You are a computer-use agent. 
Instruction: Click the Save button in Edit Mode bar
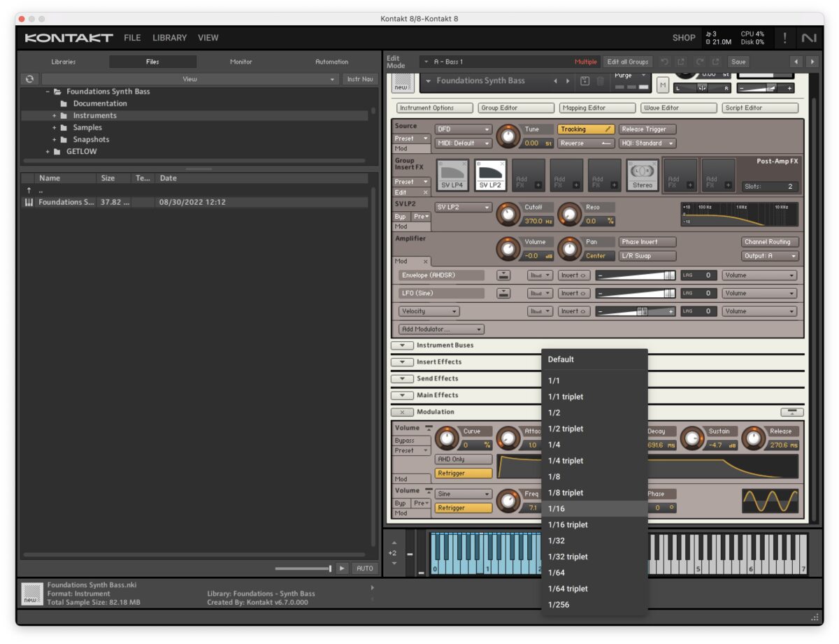tap(738, 62)
